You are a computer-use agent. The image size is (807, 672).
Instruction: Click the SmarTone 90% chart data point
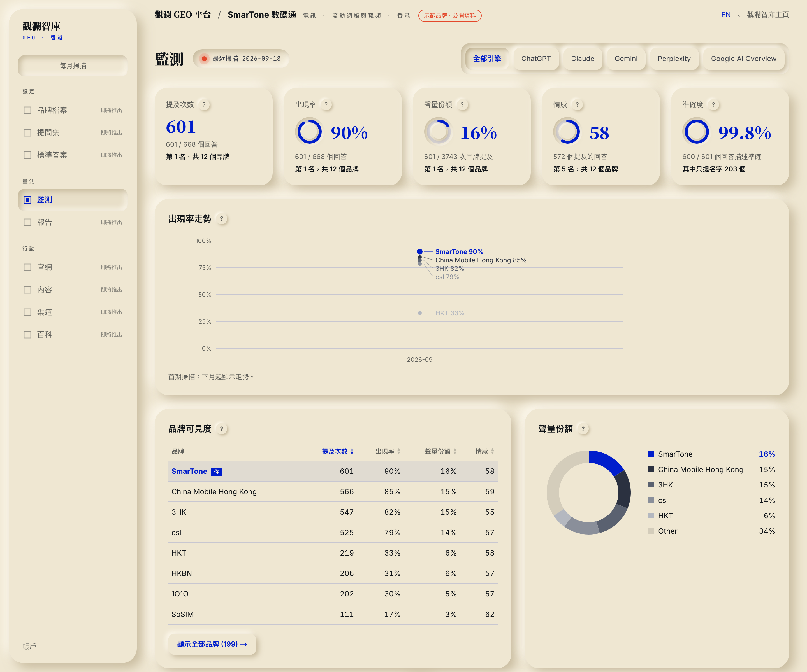click(x=420, y=251)
